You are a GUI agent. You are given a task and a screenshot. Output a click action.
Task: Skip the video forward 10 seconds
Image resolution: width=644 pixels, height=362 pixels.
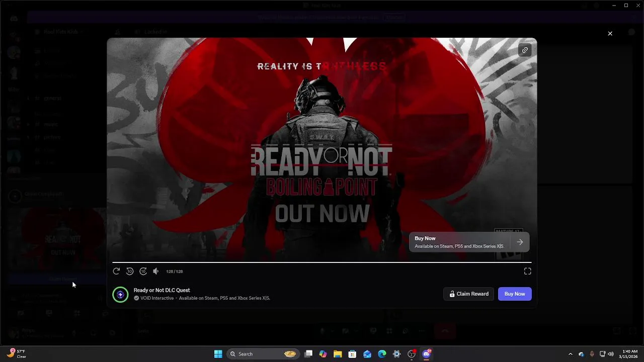tap(143, 271)
